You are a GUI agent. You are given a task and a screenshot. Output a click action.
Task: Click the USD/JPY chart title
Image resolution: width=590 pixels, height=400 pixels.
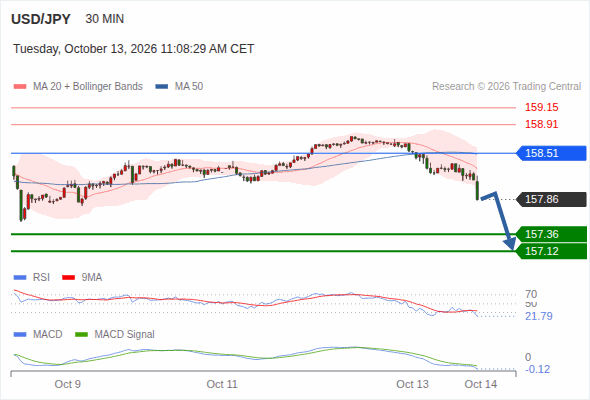(41, 19)
